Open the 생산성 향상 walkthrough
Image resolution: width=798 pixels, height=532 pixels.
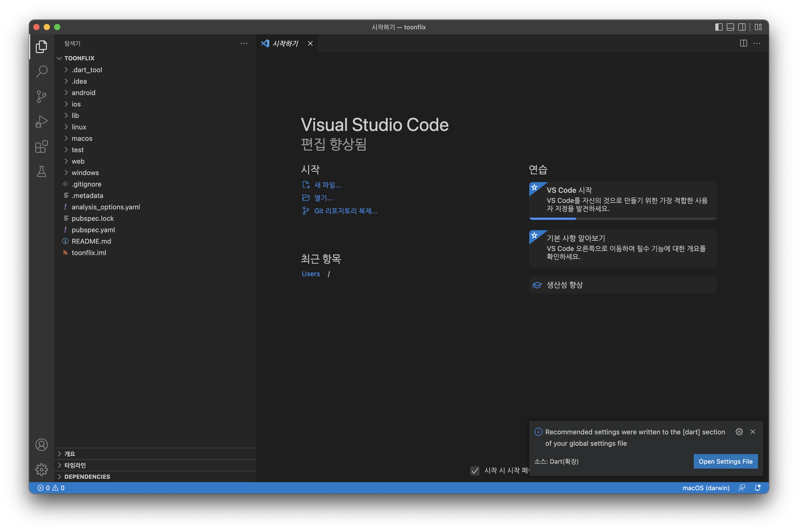[623, 285]
